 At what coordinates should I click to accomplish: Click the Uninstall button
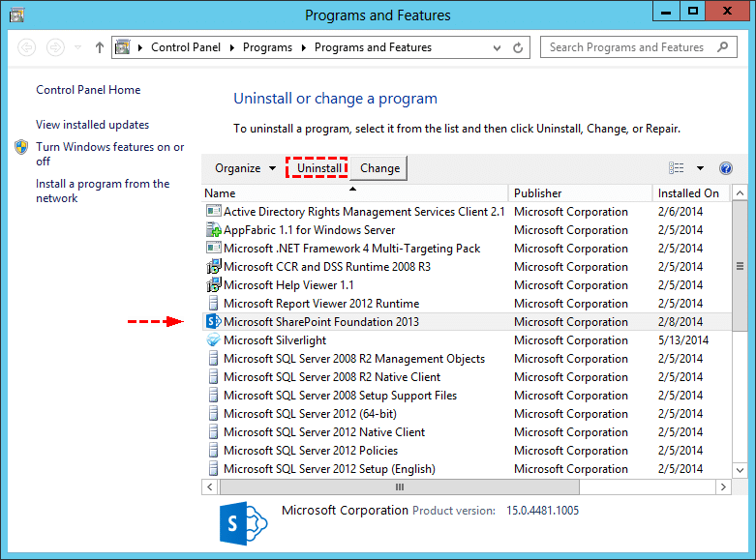[318, 168]
